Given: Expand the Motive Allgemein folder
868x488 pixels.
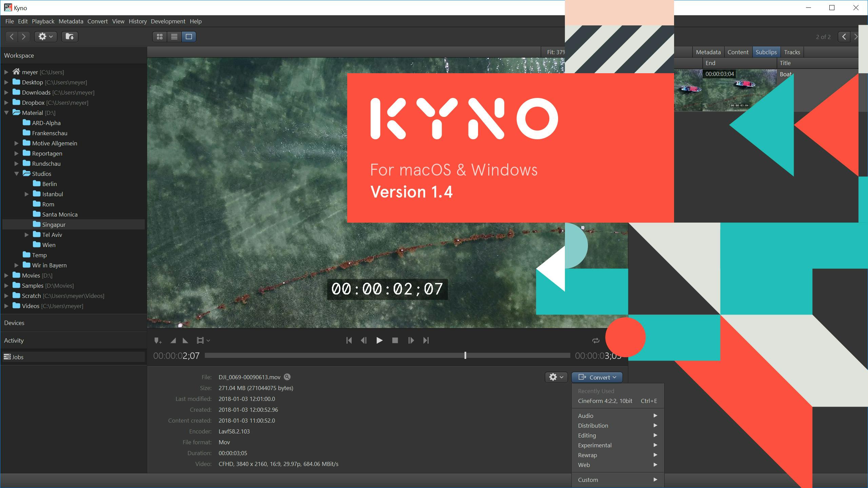Looking at the screenshot, I should pos(17,143).
